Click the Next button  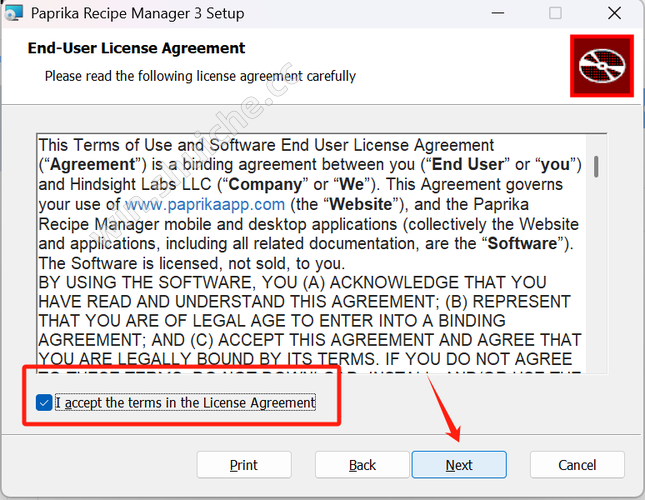(x=459, y=465)
